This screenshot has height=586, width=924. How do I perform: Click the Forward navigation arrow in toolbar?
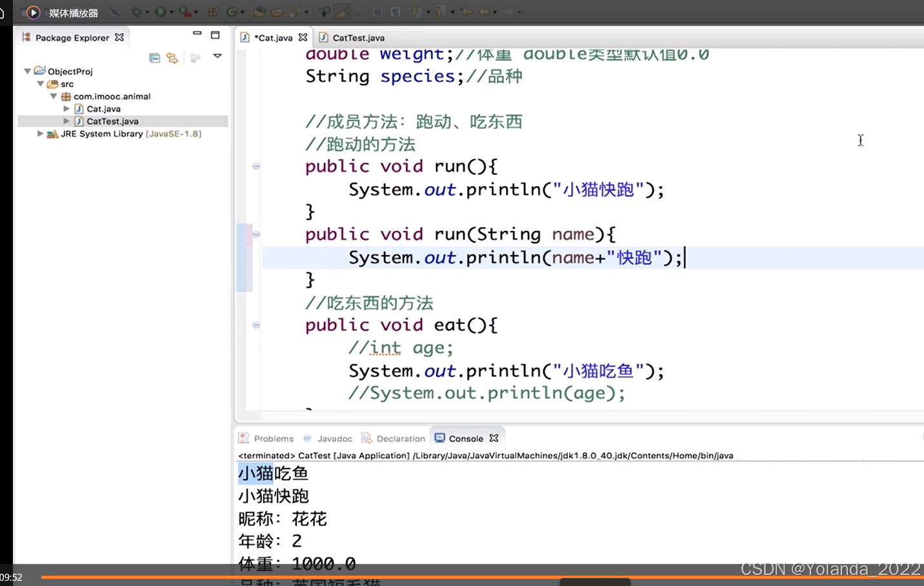tap(508, 12)
